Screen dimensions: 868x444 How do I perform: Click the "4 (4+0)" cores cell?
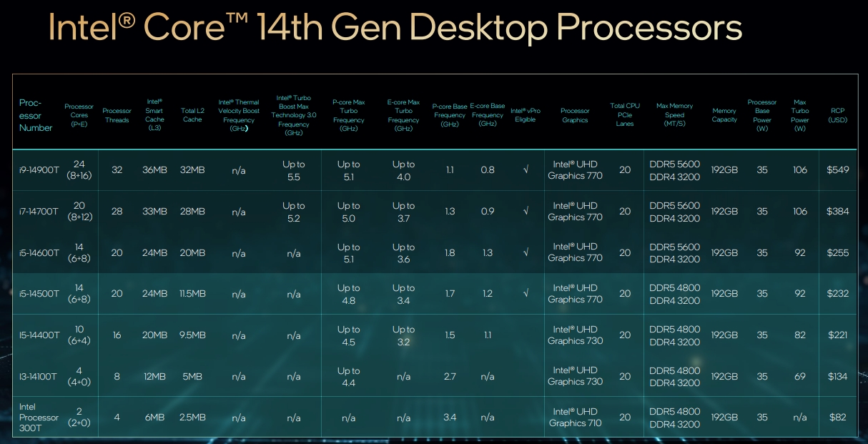pyautogui.click(x=79, y=377)
